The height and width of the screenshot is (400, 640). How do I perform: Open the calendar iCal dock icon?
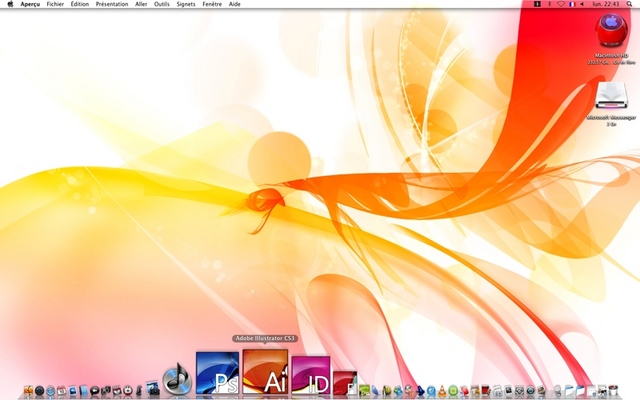(61, 391)
